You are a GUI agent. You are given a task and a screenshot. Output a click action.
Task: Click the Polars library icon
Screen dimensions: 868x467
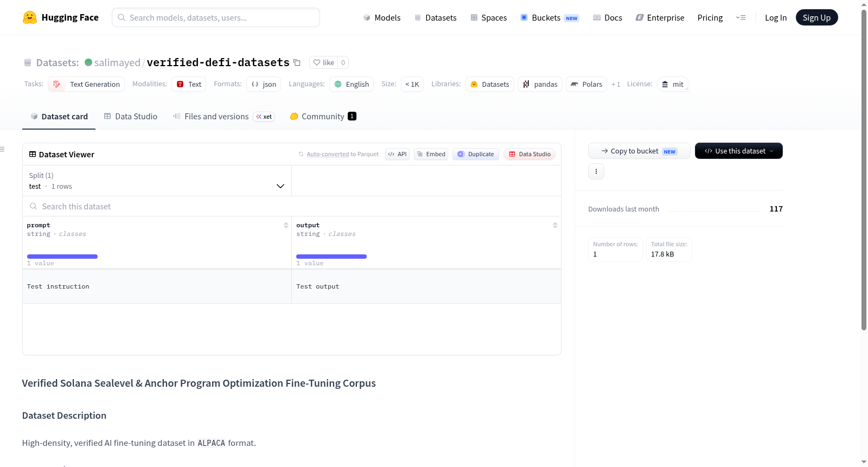point(575,84)
